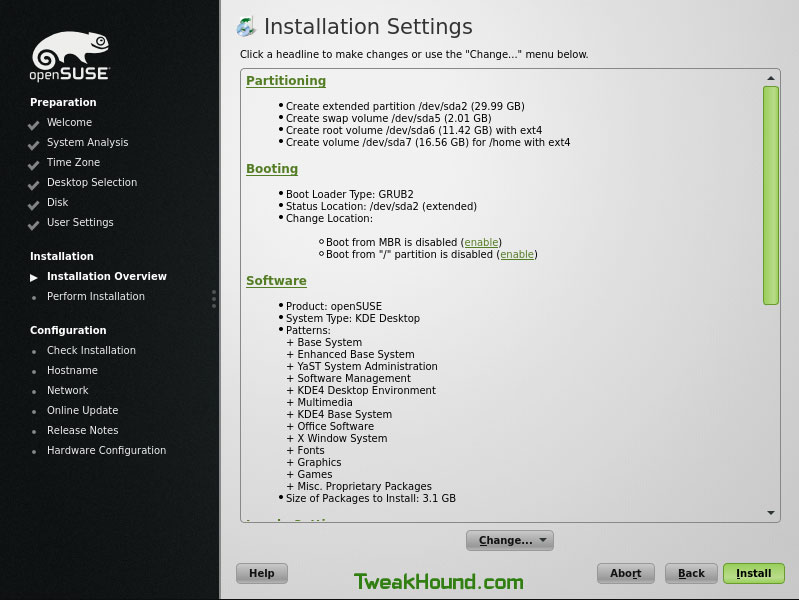The image size is (799, 600).
Task: Click "X Window System" pattern entry
Action: coord(342,438)
